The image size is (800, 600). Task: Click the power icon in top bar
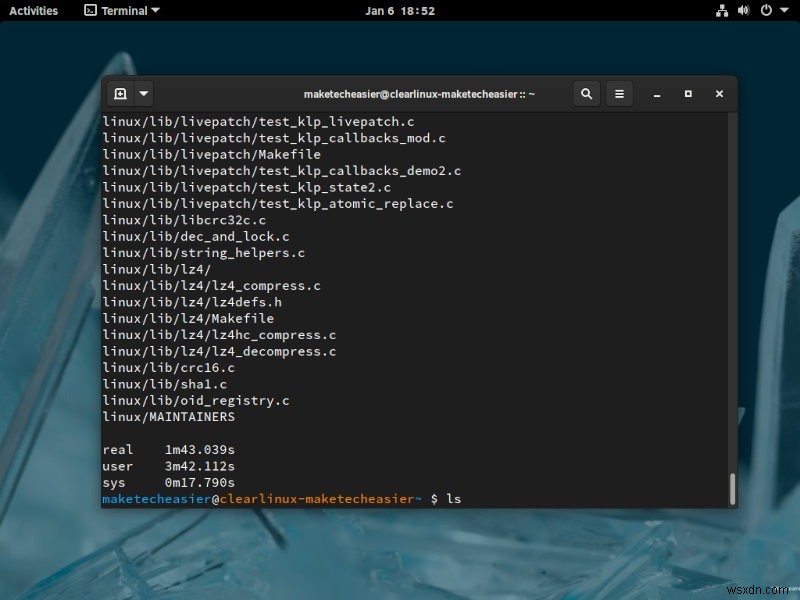[765, 10]
